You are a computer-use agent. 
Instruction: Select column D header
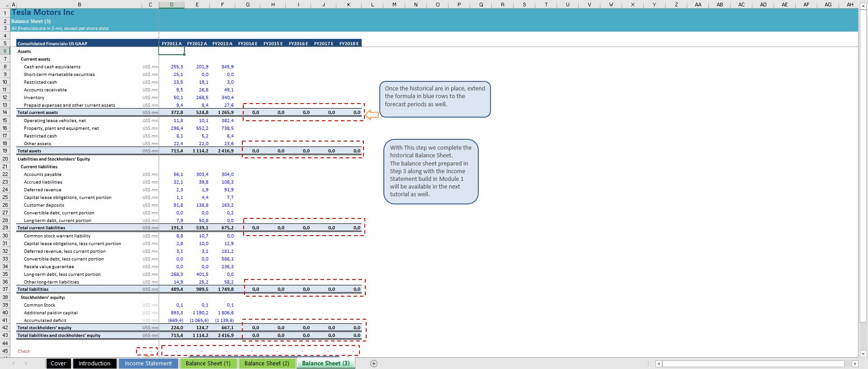click(x=172, y=5)
